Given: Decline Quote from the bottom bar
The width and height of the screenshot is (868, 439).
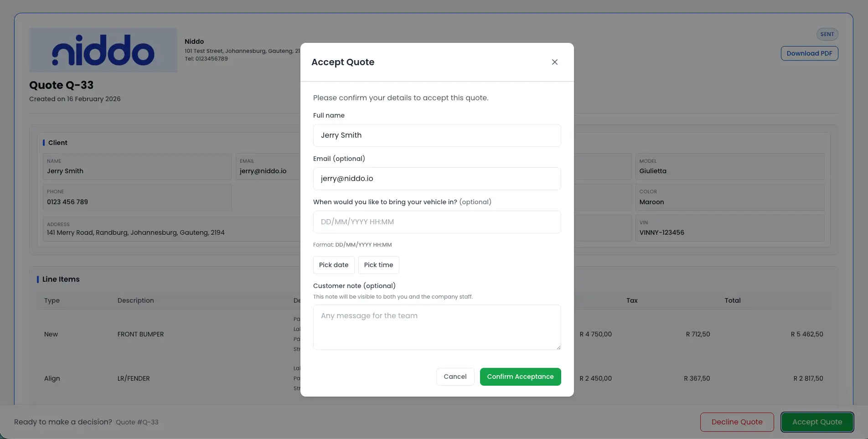Looking at the screenshot, I should coord(737,422).
